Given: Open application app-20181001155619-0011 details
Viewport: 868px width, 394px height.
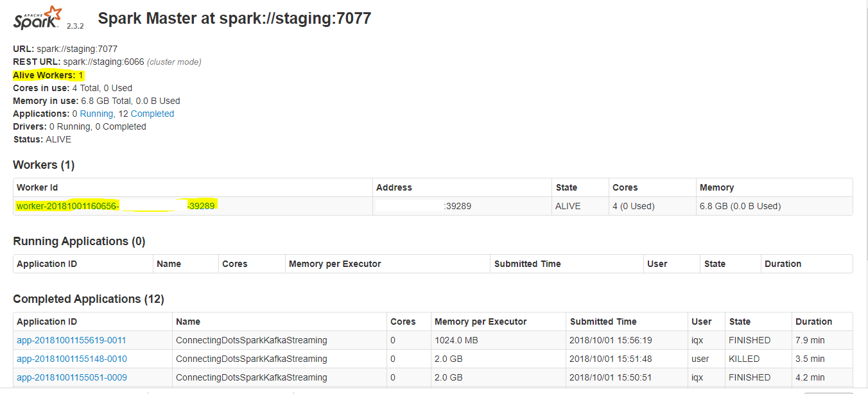Looking at the screenshot, I should point(71,340).
